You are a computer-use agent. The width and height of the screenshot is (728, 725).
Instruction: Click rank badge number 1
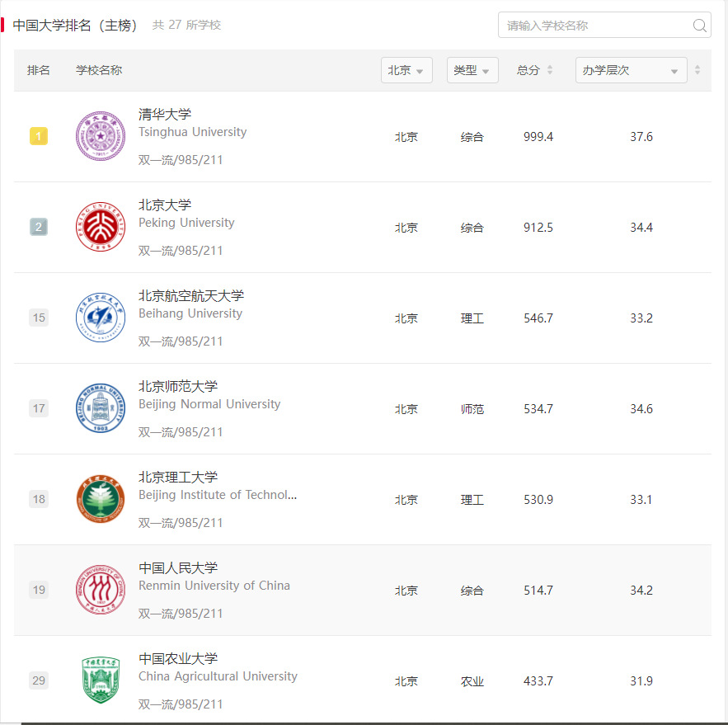tap(39, 136)
